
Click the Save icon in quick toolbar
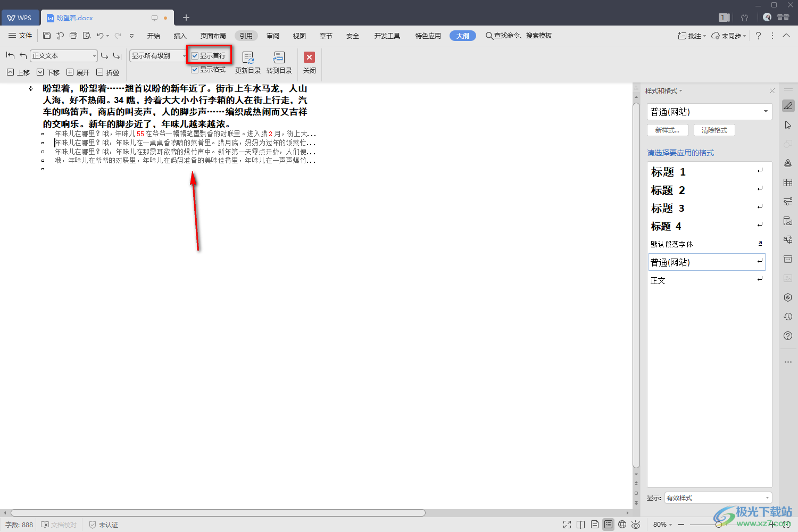(47, 36)
